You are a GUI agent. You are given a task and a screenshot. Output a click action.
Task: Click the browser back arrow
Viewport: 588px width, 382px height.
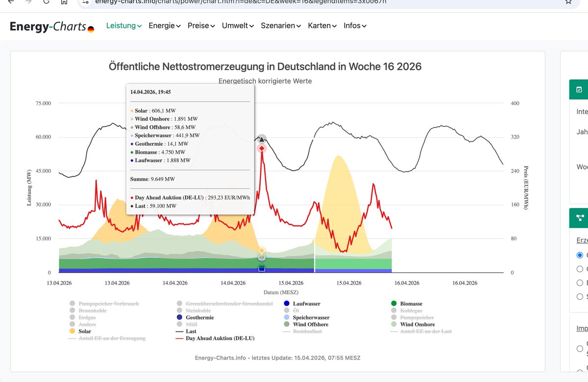(11, 2)
